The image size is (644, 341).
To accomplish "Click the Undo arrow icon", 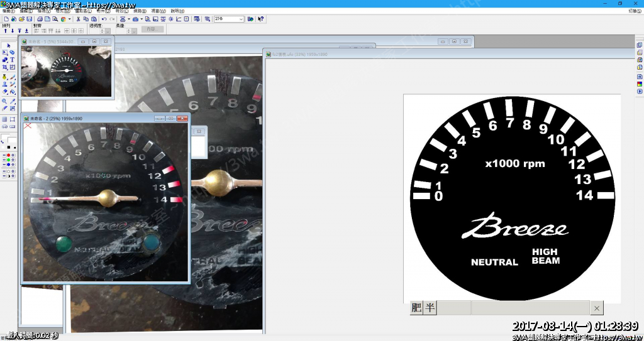I will click(x=104, y=19).
